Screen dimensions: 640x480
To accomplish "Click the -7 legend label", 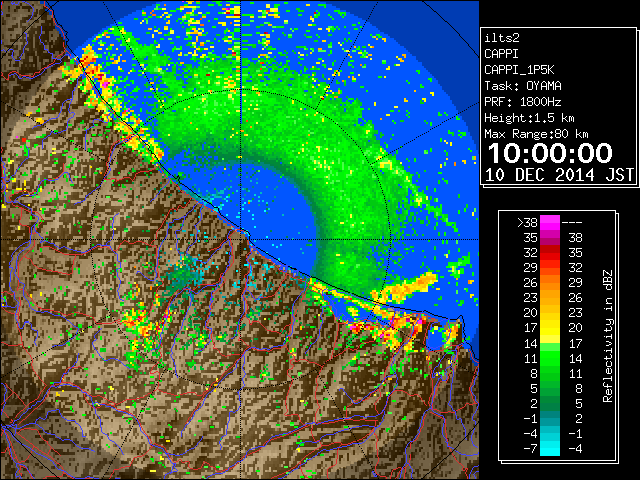I will [531, 448].
